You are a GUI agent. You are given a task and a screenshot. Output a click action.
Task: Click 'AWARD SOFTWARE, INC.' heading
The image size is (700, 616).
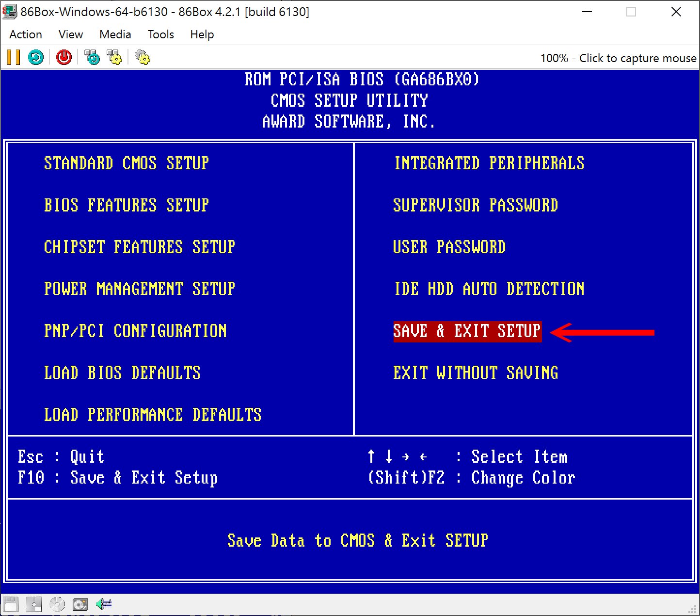tap(349, 122)
